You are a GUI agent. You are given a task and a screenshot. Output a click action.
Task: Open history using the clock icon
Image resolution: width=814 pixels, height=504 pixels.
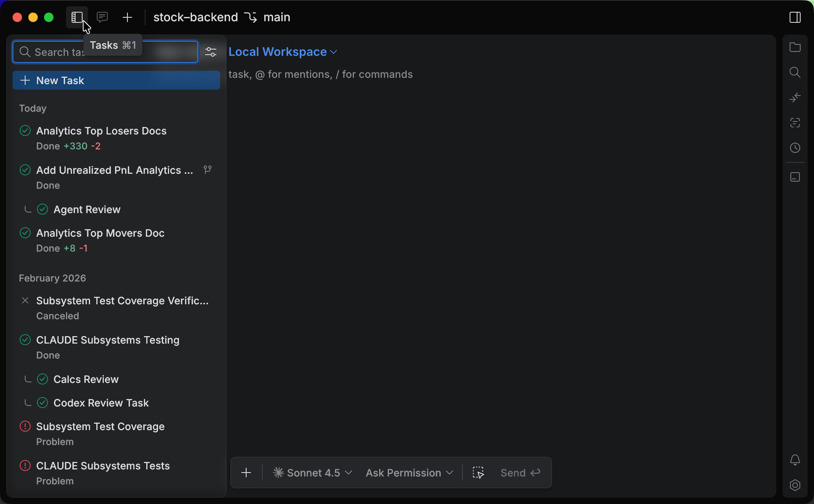[795, 148]
